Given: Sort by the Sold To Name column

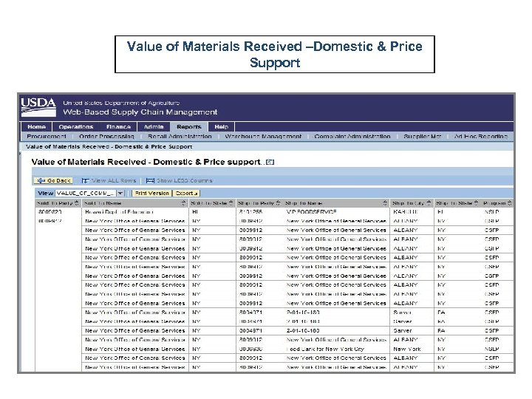Looking at the screenshot, I should pyautogui.click(x=183, y=203).
